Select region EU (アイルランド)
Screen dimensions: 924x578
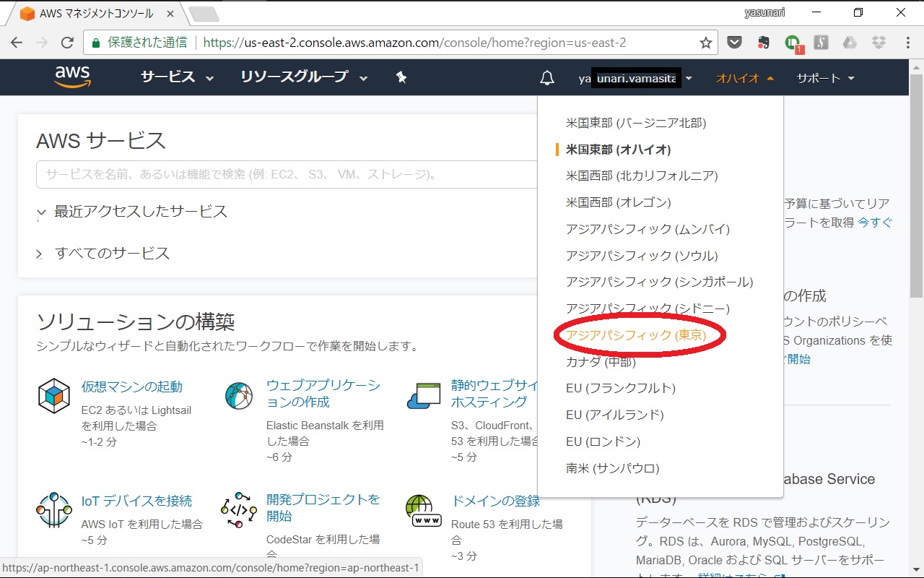615,415
